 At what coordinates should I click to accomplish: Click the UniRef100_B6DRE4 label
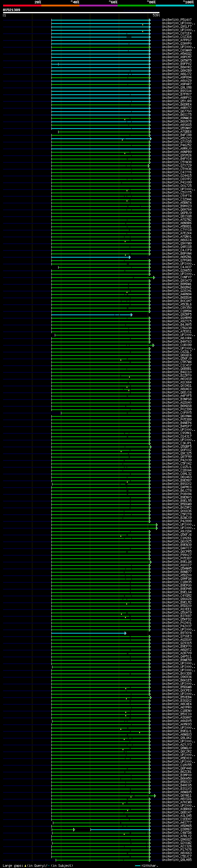pos(177,104)
